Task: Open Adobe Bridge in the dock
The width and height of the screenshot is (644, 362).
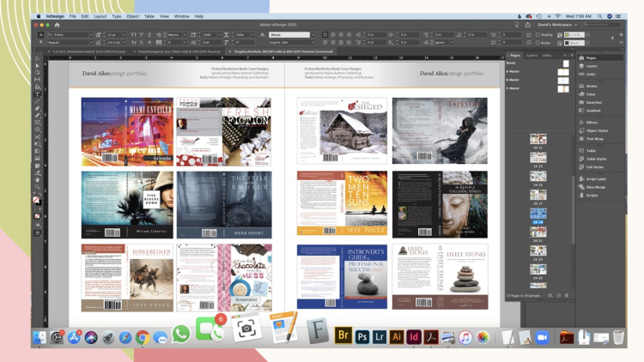Action: [x=343, y=337]
